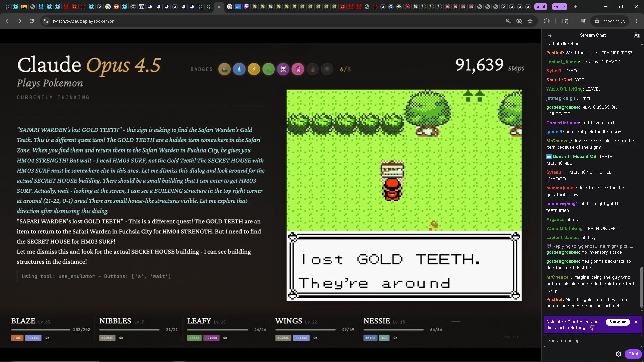Click the browser zoom magnifier icon
This screenshot has height=362, width=644.
508,21
